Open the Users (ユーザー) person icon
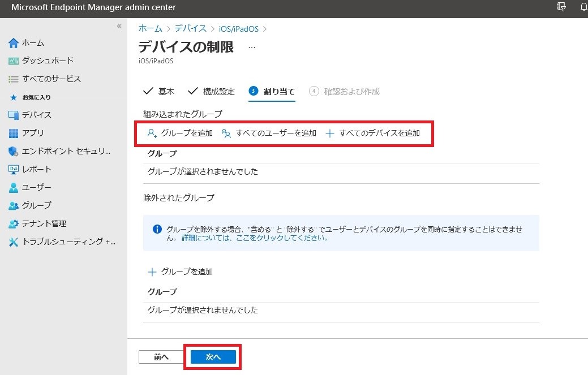 (13, 187)
